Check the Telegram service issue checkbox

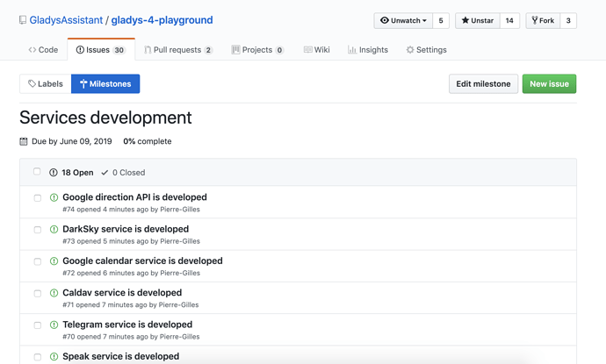coord(38,325)
